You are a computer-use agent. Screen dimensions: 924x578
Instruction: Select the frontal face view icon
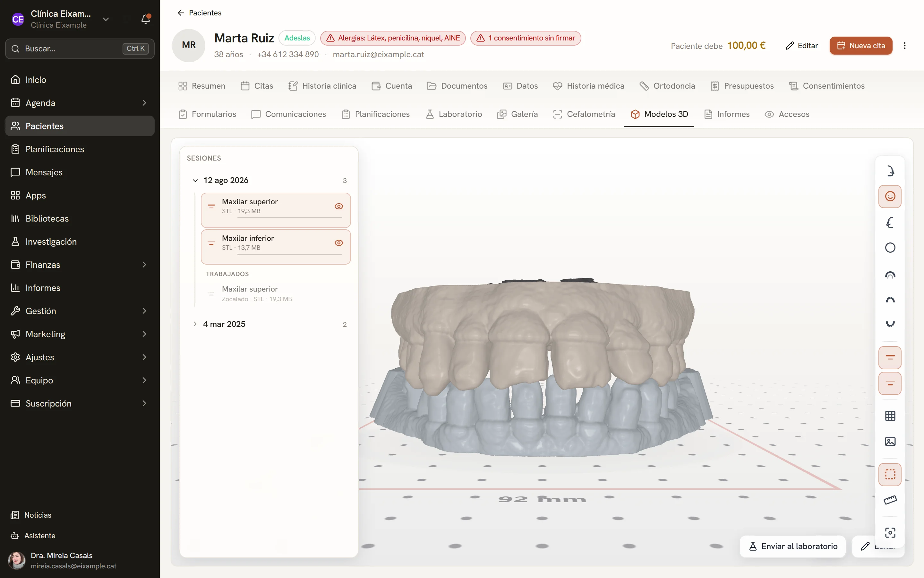[x=890, y=197]
